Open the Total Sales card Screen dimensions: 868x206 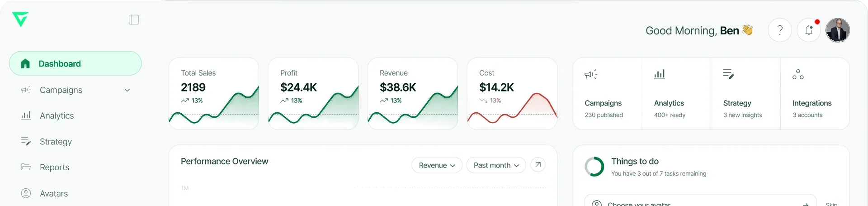click(x=214, y=94)
